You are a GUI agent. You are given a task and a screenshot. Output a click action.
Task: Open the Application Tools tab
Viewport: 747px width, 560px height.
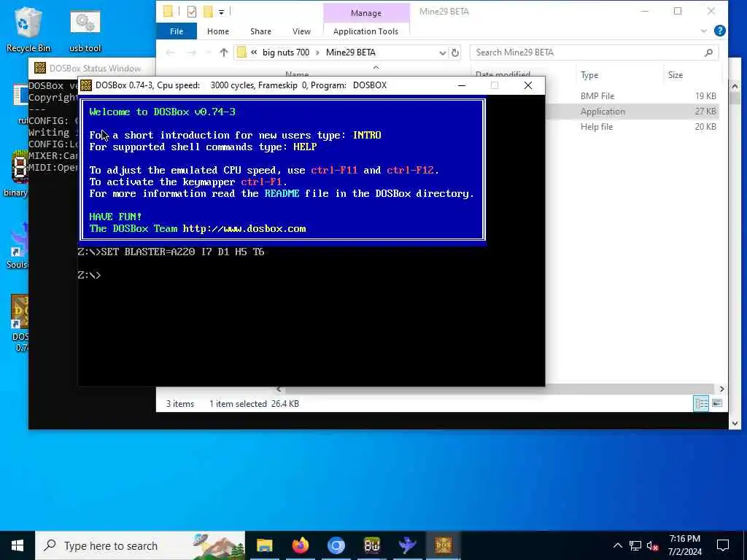coord(366,31)
